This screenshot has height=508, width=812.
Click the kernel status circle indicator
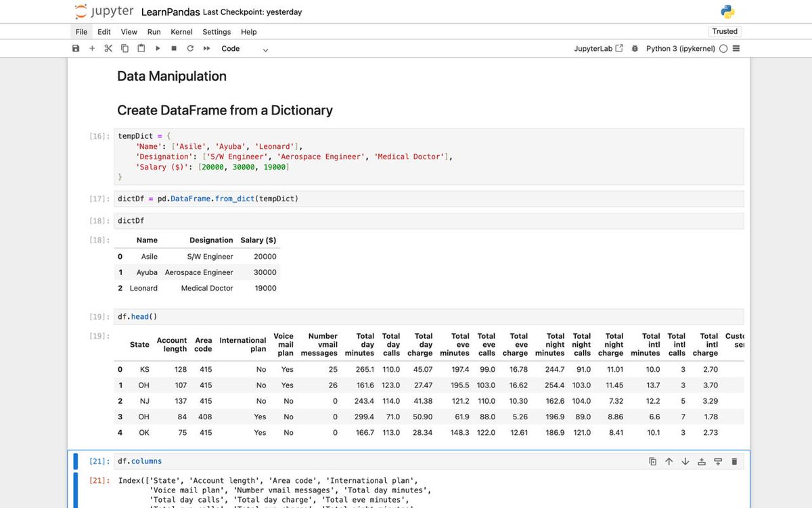point(723,49)
